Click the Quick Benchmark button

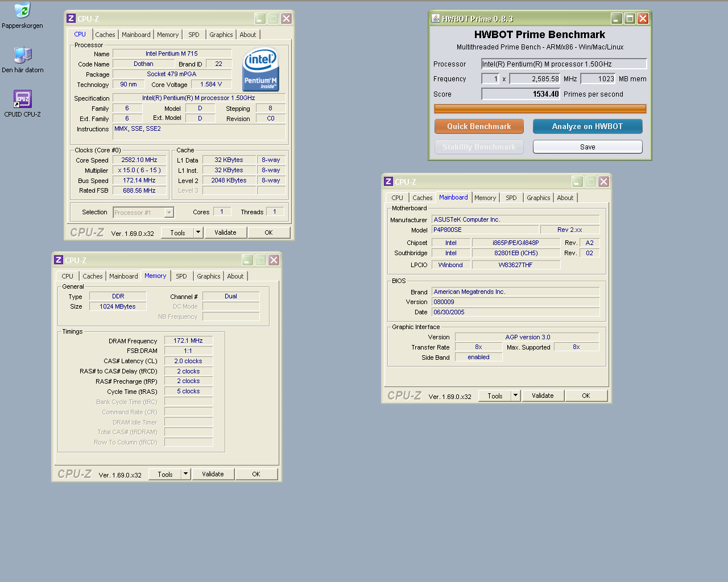point(479,126)
